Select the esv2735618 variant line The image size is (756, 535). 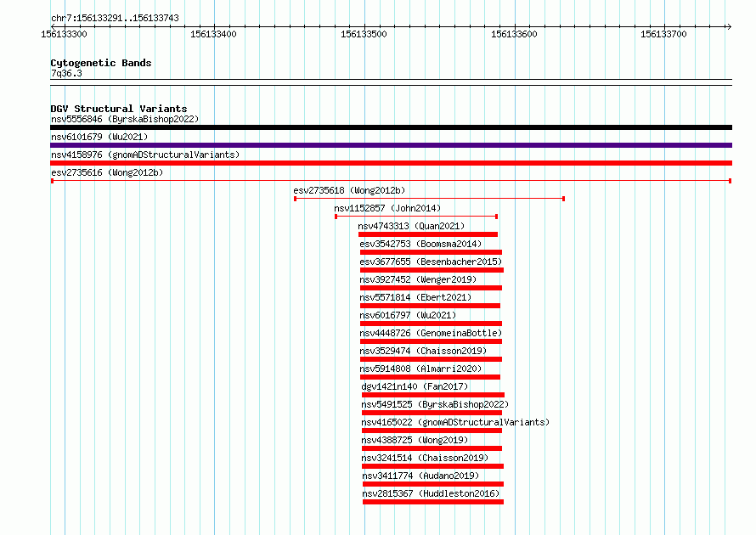[x=429, y=199]
